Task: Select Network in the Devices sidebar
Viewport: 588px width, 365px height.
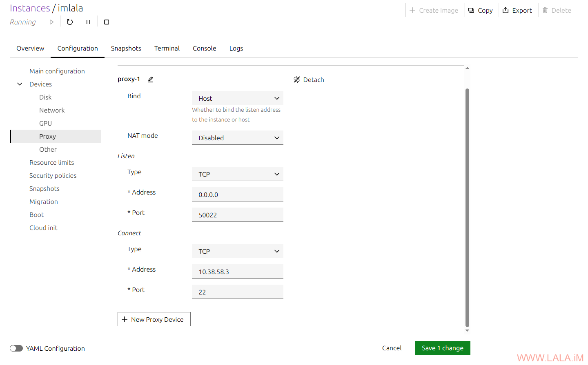Action: [x=52, y=110]
